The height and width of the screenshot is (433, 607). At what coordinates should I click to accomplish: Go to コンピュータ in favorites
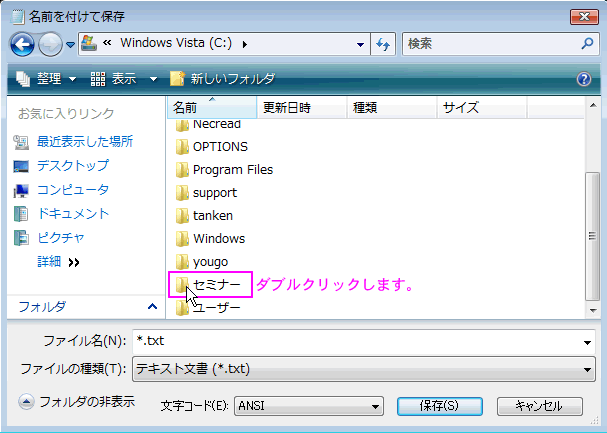point(73,190)
